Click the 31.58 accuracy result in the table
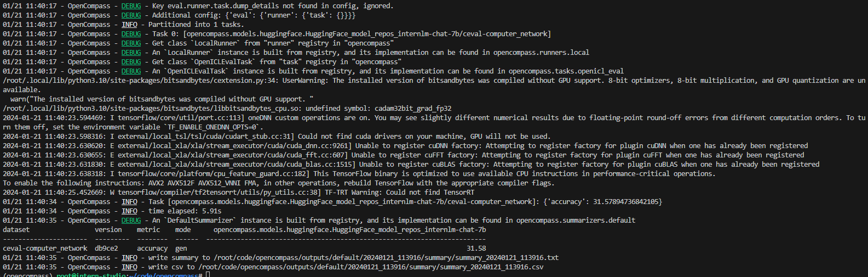The height and width of the screenshot is (277, 868). (476, 248)
